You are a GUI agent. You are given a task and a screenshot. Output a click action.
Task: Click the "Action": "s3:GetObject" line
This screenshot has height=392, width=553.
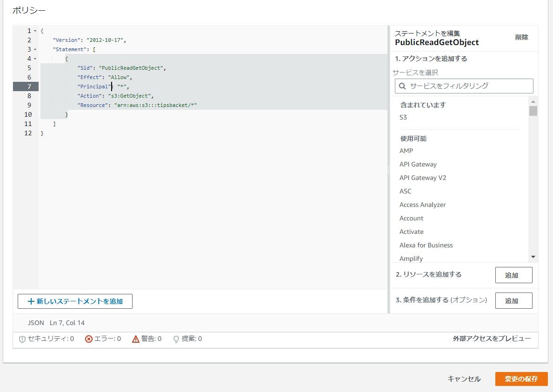pyautogui.click(x=115, y=96)
